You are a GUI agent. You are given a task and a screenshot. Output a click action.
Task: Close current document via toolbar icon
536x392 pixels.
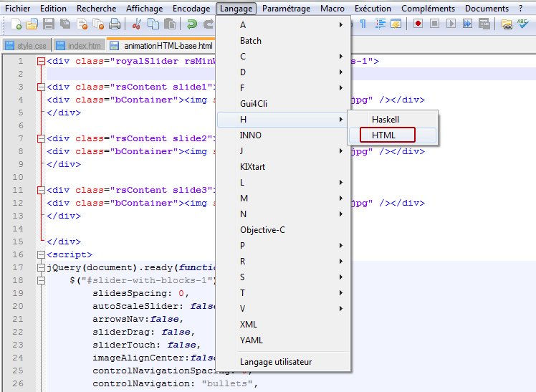tap(82, 24)
